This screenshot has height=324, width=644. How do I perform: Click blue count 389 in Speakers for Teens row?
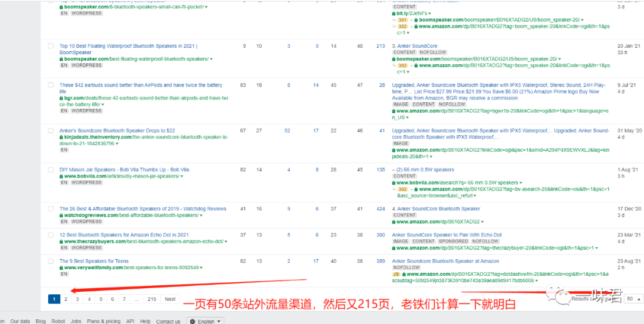tap(380, 261)
